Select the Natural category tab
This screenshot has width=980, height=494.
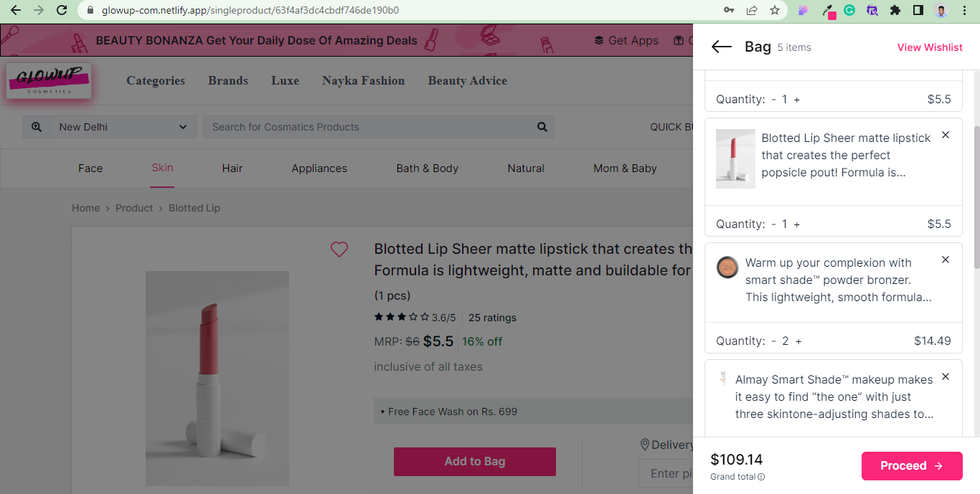pyautogui.click(x=526, y=168)
